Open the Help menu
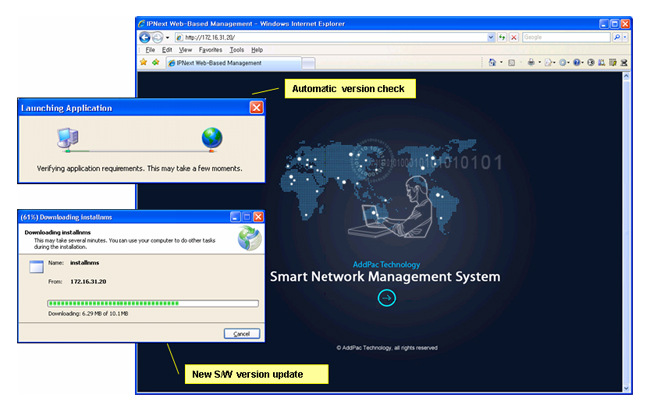Viewport: 650px width, 412px height. pos(257,49)
